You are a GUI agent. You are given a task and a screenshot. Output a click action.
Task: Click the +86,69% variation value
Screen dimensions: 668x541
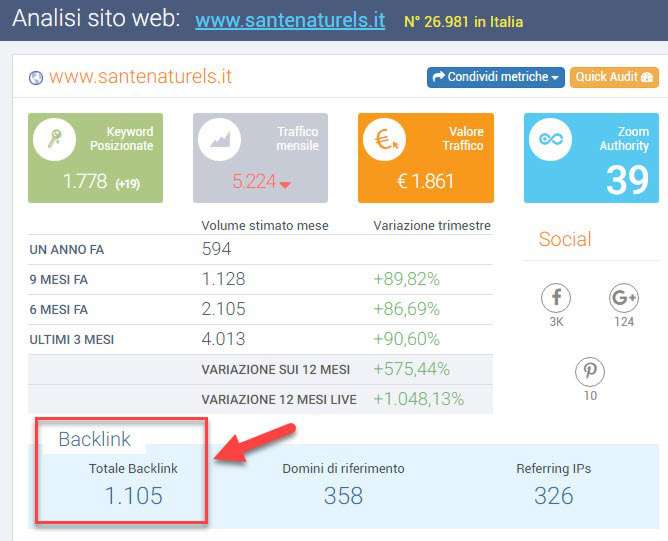click(406, 309)
